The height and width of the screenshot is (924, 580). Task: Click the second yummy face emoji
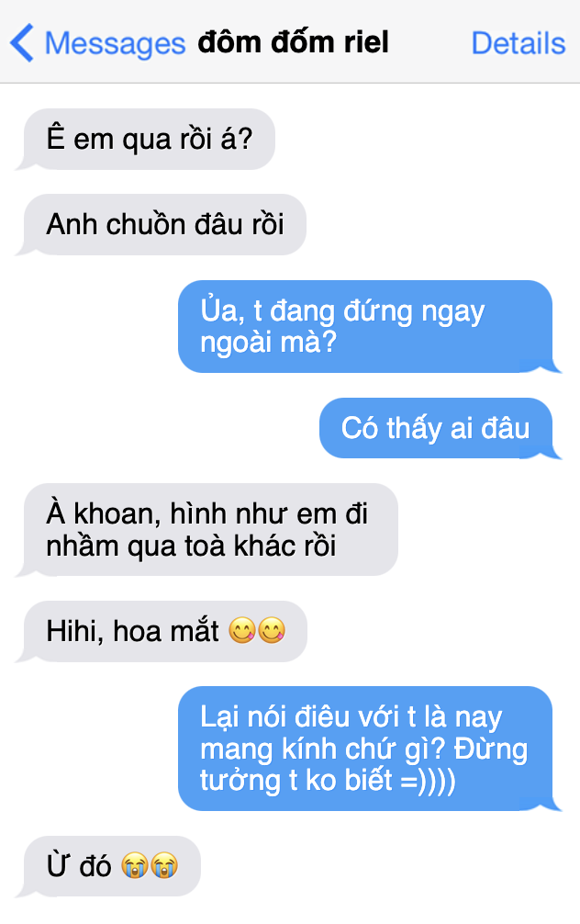click(x=272, y=630)
